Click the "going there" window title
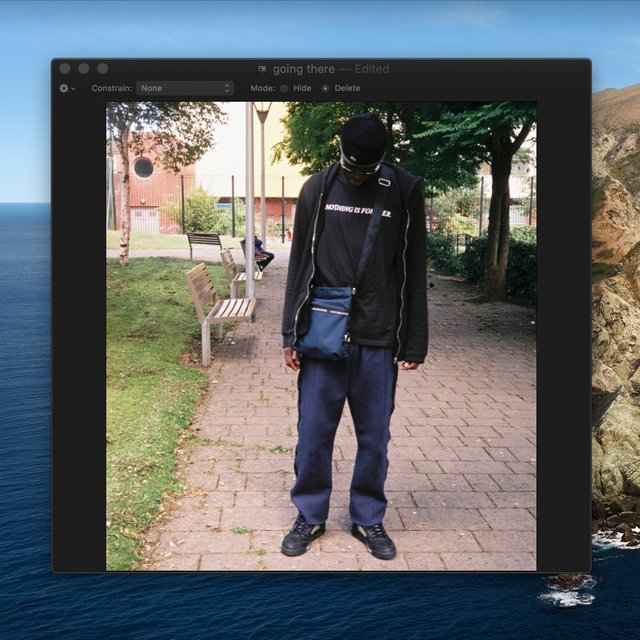 click(304, 69)
